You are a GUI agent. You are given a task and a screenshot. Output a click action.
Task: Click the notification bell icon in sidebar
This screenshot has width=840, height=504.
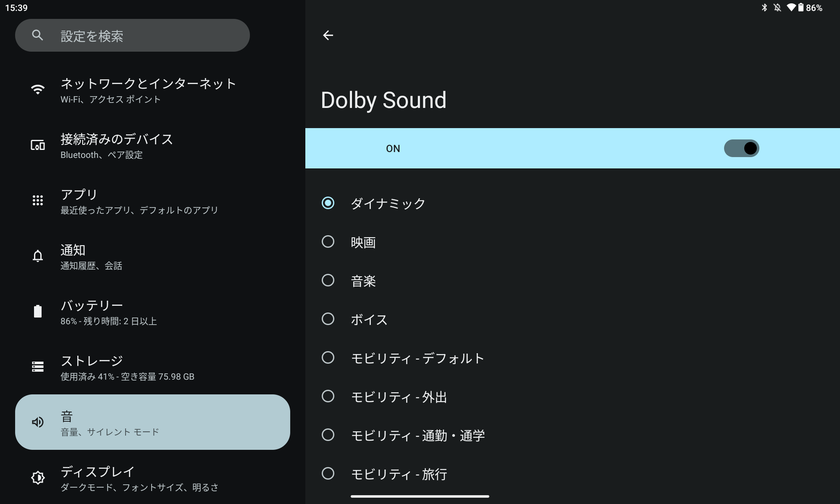(x=38, y=256)
